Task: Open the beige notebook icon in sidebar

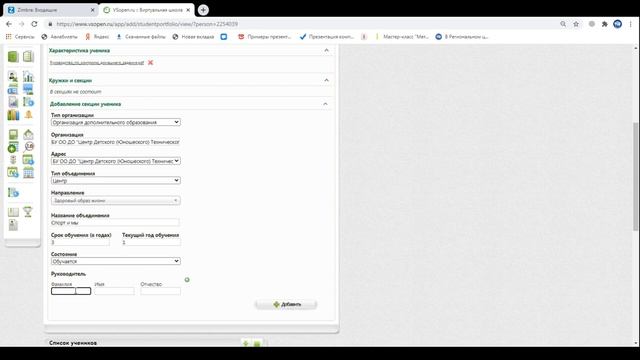Action: pos(28,56)
